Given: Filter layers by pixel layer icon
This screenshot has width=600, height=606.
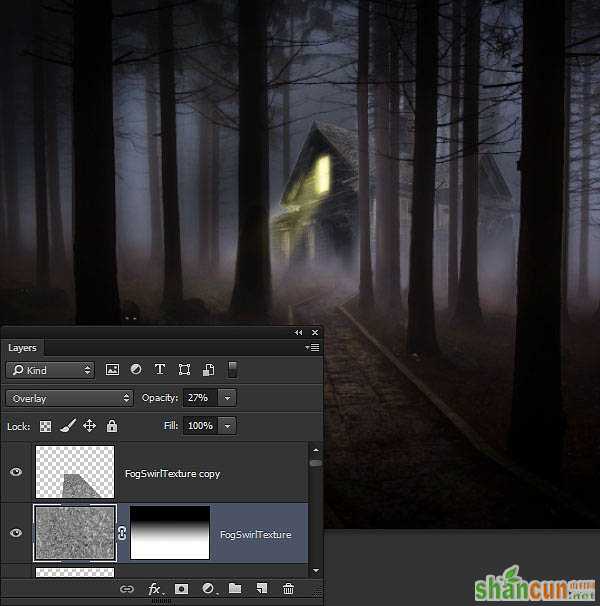Looking at the screenshot, I should point(112,369).
